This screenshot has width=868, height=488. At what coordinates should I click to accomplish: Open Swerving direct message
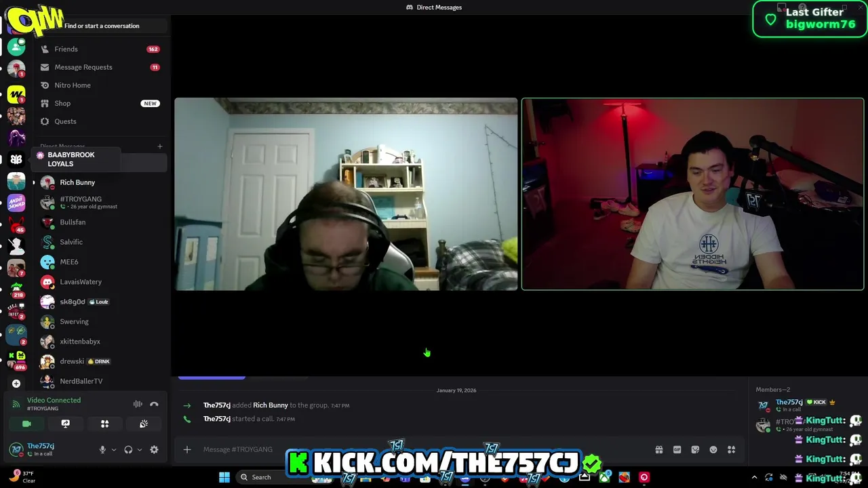coord(102,321)
